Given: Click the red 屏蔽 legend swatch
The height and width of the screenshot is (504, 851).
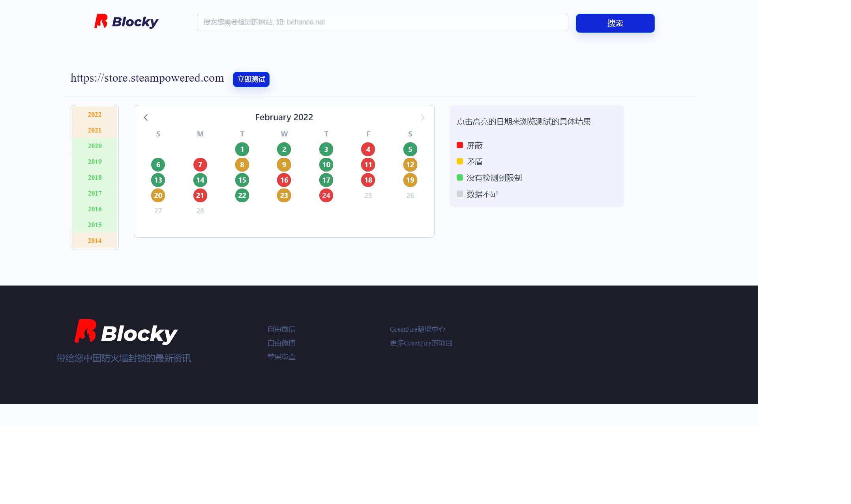Looking at the screenshot, I should click(460, 146).
